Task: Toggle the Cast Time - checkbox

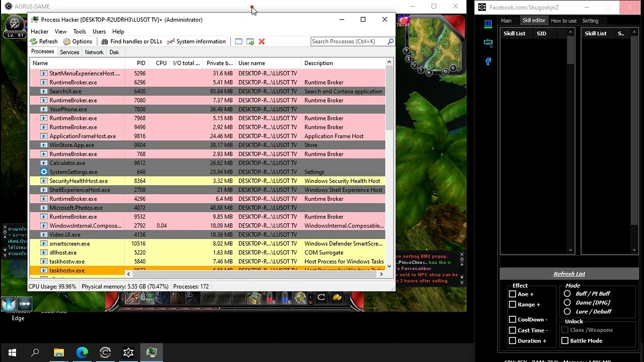Action: click(x=512, y=330)
